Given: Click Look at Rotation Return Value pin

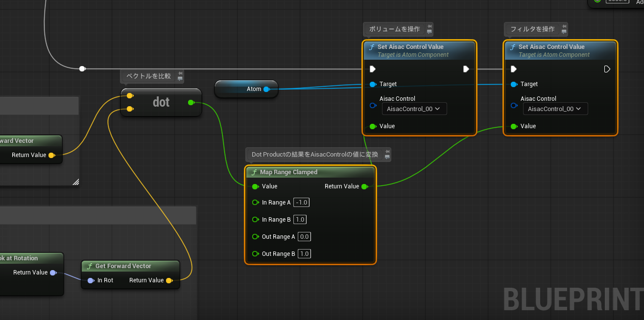Looking at the screenshot, I should click(x=53, y=273).
